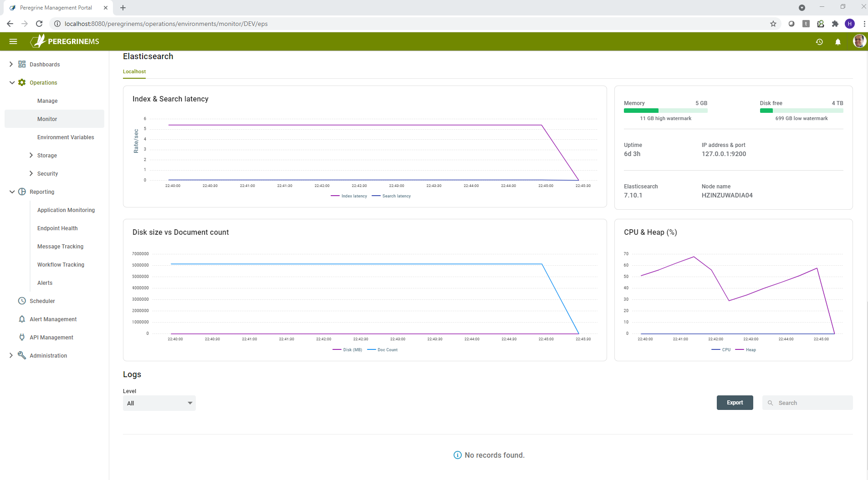Bookmark this page with star icon
Image resolution: width=868 pixels, height=480 pixels.
click(x=773, y=24)
